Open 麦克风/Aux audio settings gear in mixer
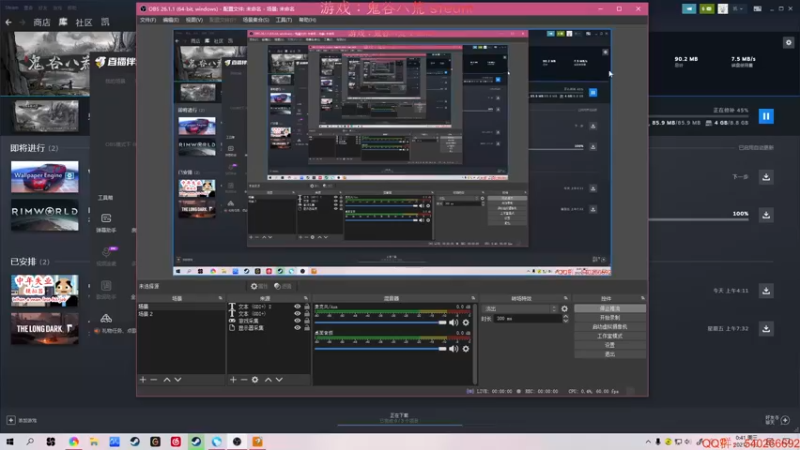800x450 pixels. (x=466, y=322)
